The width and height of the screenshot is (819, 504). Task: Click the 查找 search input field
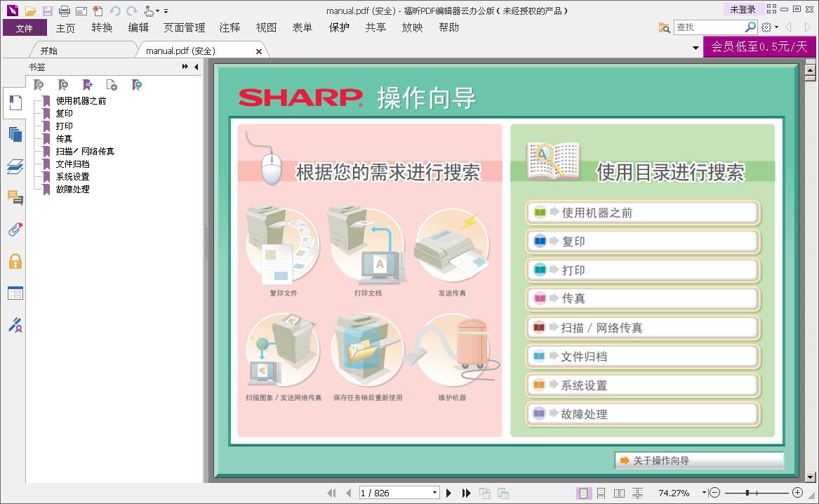point(710,27)
